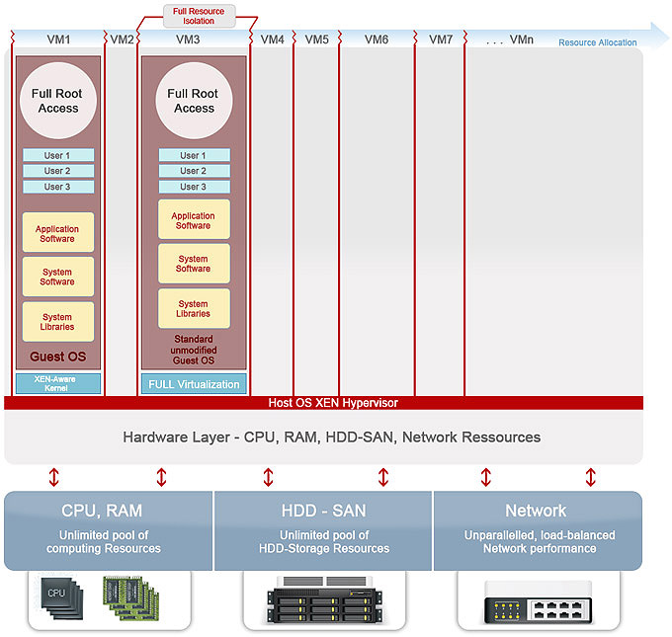Screen dimensions: 672x637
Task: Click Application Software box in VM1
Action: click(x=58, y=232)
